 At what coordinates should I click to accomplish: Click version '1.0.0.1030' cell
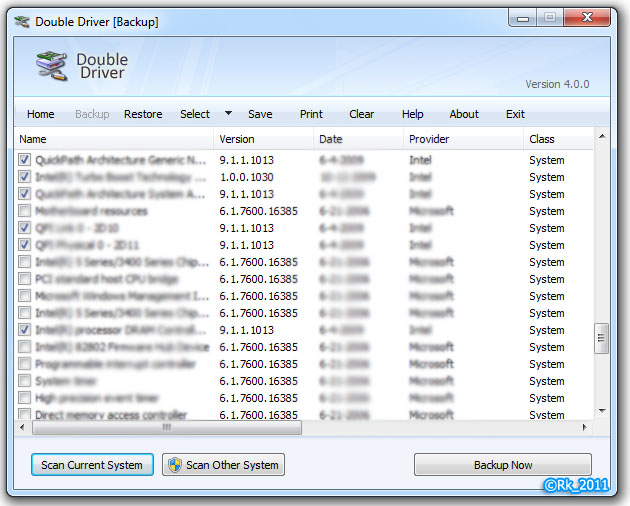click(x=246, y=177)
